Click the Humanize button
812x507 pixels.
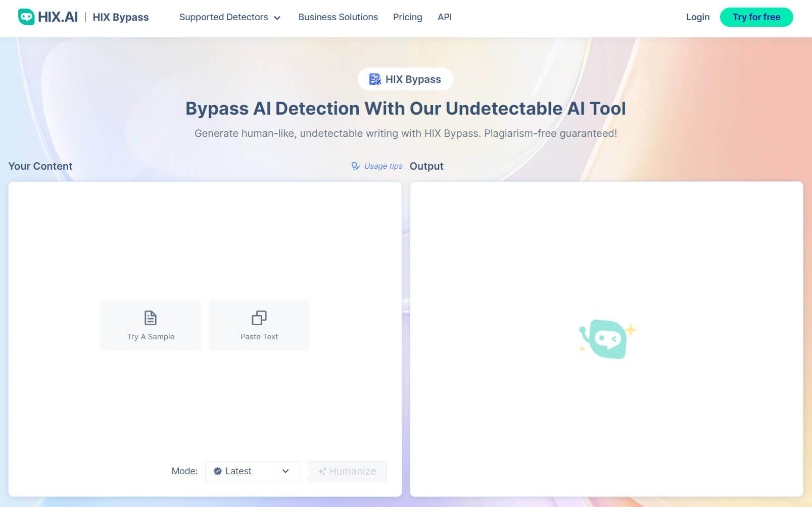(347, 471)
